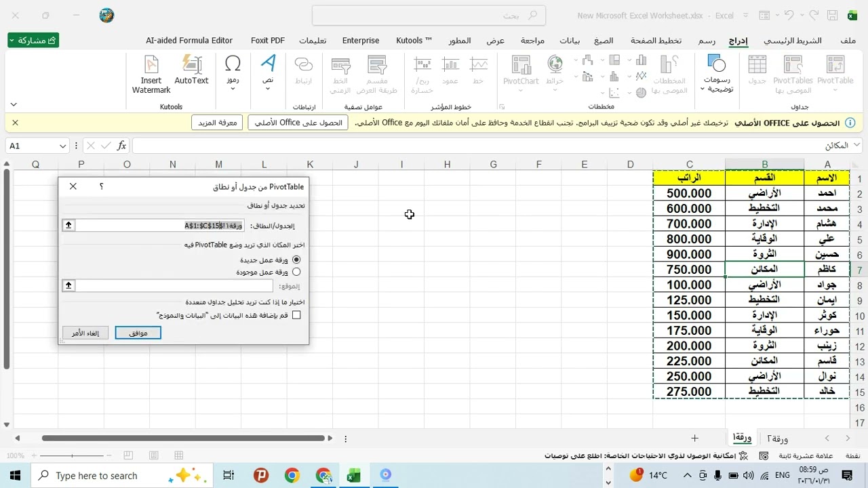Click the Share (مشاركة) button
The image size is (868, 488).
[33, 41]
